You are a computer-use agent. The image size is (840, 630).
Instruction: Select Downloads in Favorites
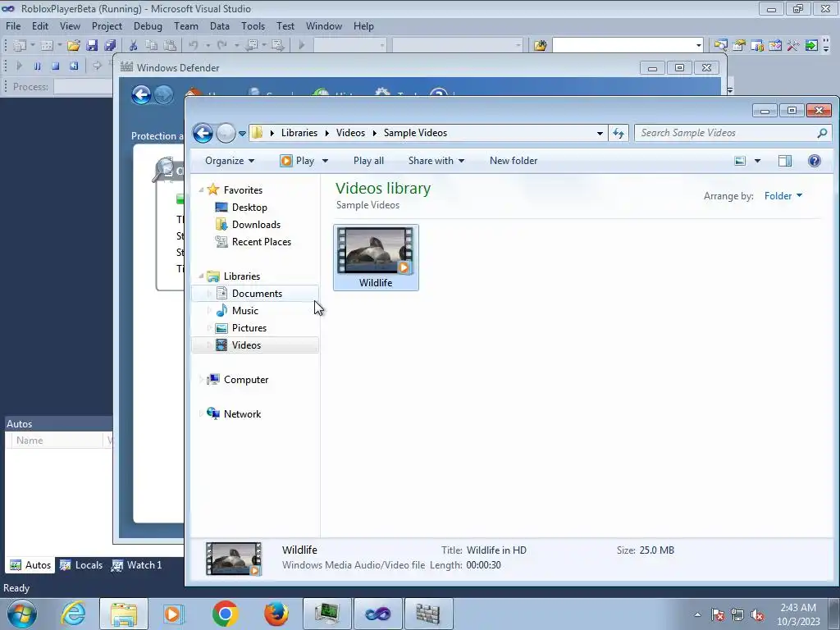tap(256, 225)
